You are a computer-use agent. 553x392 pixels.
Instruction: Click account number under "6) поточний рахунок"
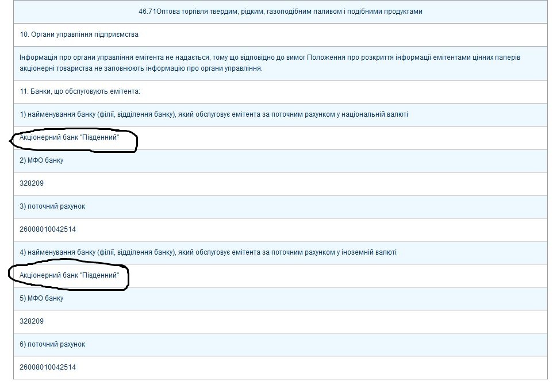click(48, 367)
